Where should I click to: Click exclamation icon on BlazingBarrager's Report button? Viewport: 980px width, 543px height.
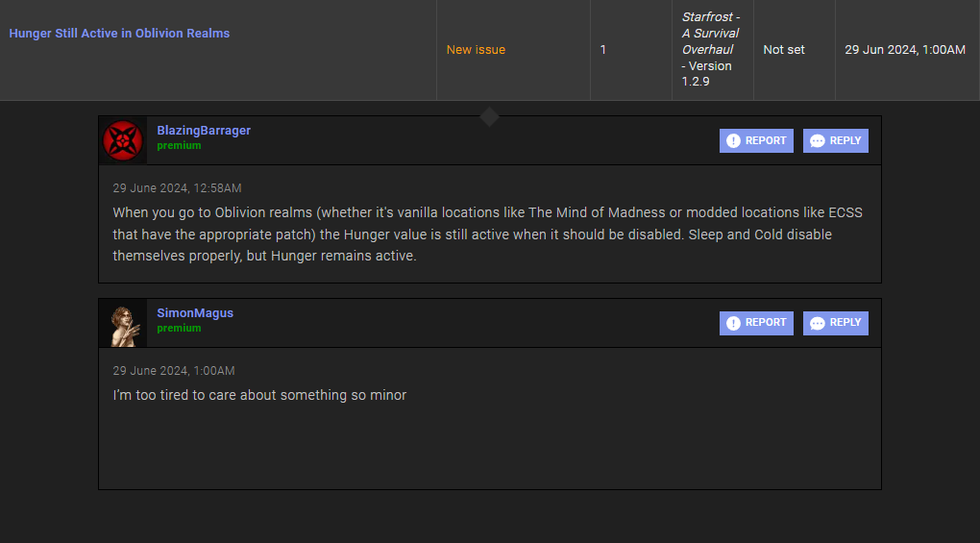[x=734, y=140]
